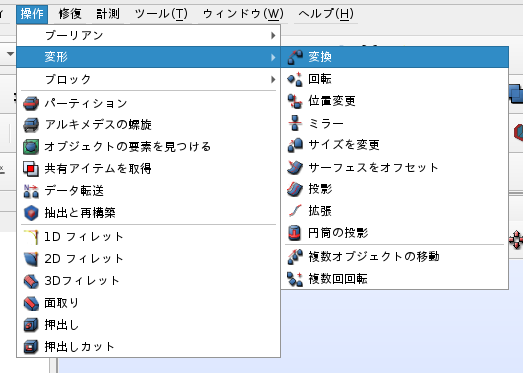Screen dimensions: 523x373
Task: Click the 円筒の投影 icon
Action: (295, 233)
